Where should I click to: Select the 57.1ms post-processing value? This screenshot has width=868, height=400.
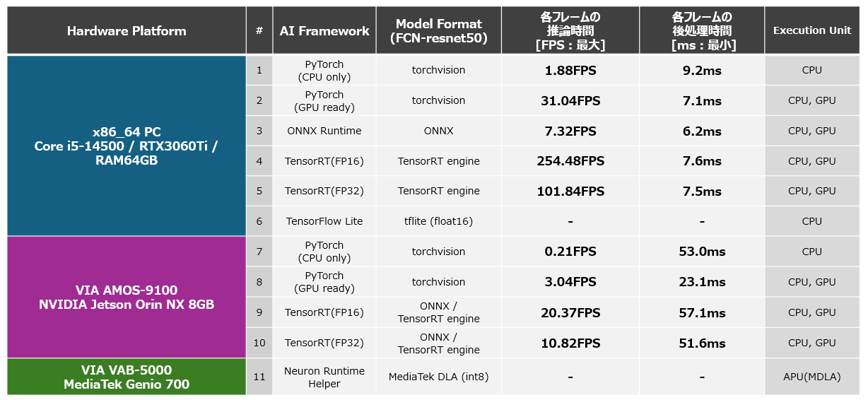pyautogui.click(x=702, y=312)
